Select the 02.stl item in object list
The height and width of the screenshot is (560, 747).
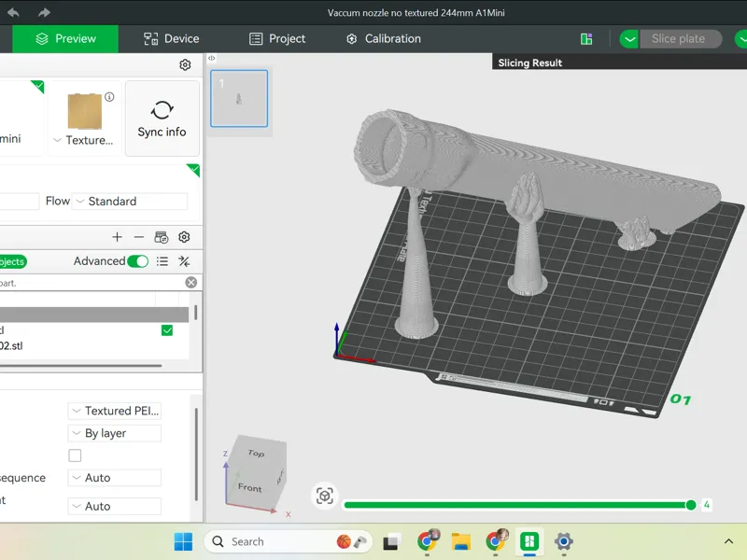click(11, 345)
